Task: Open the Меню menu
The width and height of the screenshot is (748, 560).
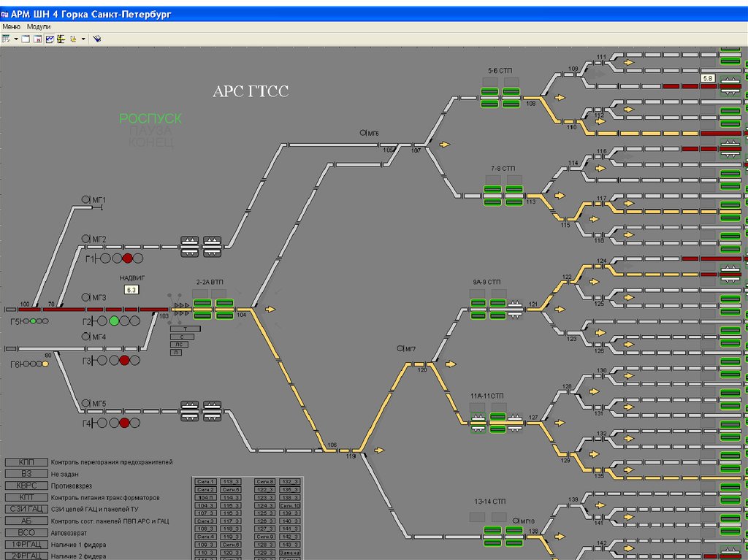Action: point(11,26)
